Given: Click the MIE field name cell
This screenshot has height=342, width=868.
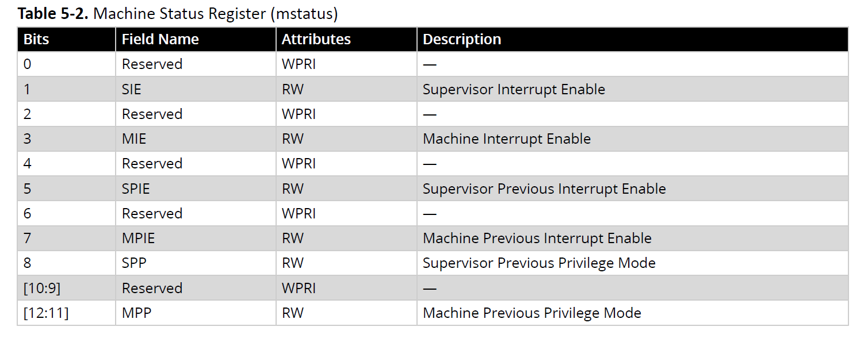Looking at the screenshot, I should pos(134,139).
